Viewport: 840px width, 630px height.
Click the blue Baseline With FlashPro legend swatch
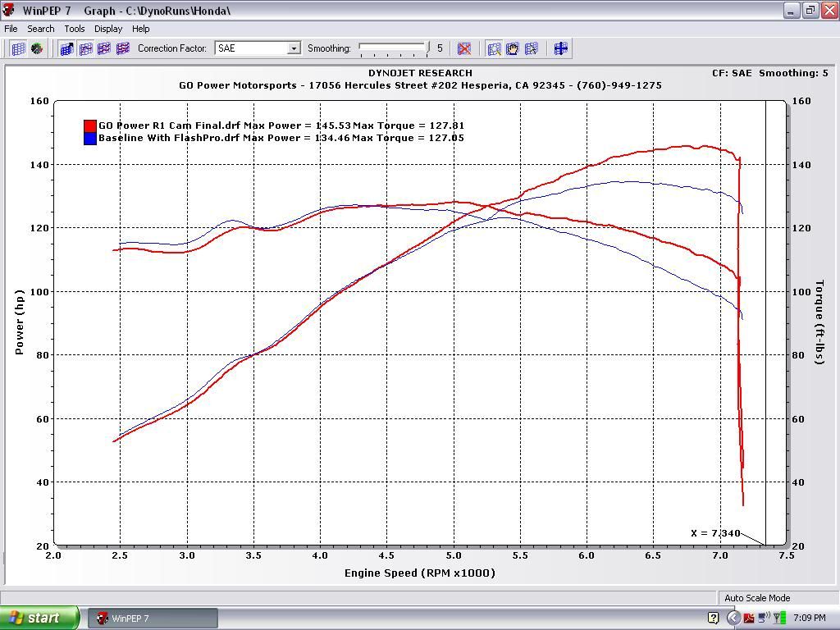[90, 139]
